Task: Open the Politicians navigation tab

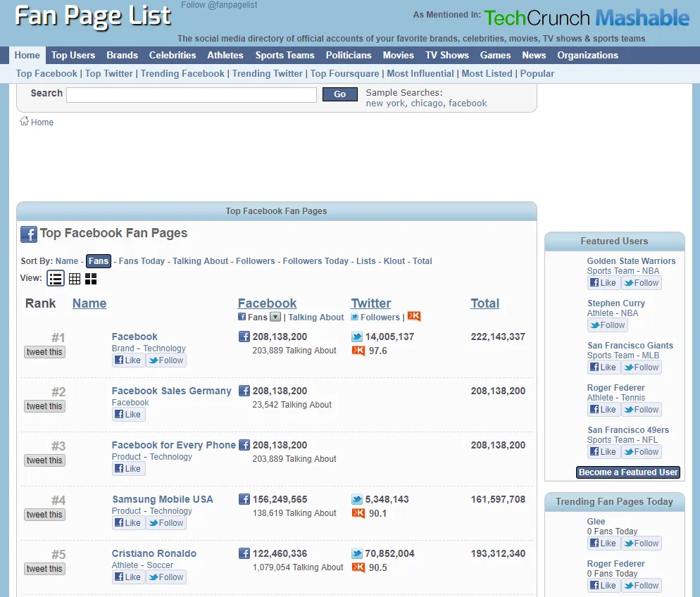Action: 349,56
